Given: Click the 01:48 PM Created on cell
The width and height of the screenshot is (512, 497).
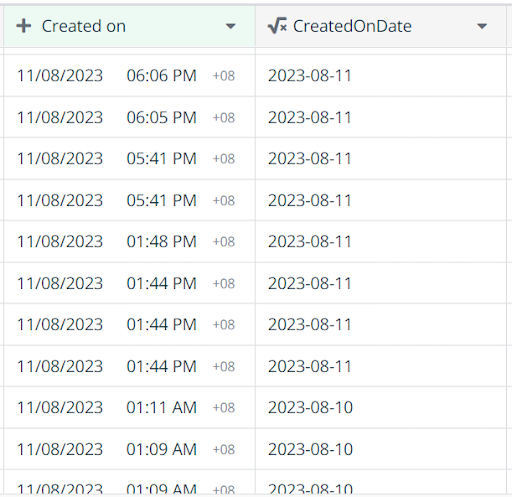Looking at the screenshot, I should (x=129, y=242).
